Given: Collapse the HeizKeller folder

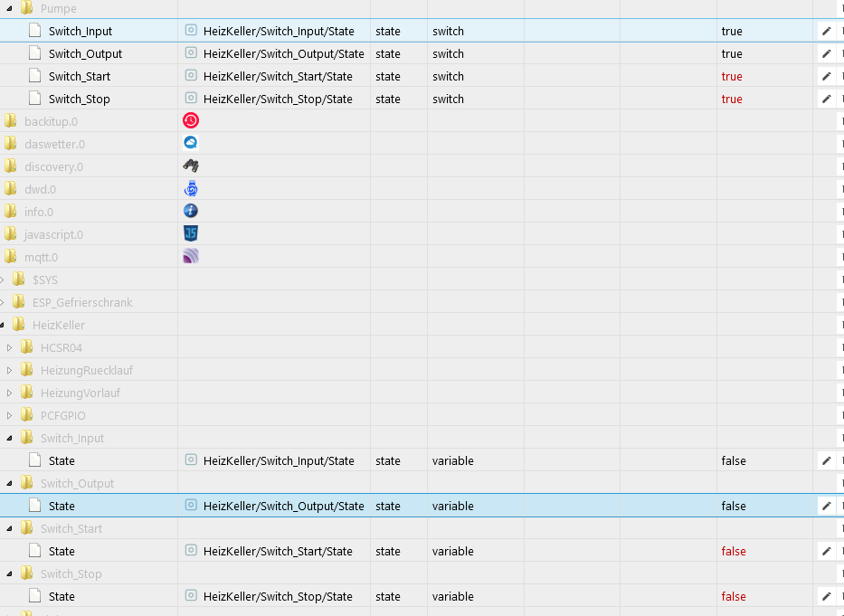Looking at the screenshot, I should click(2, 326).
